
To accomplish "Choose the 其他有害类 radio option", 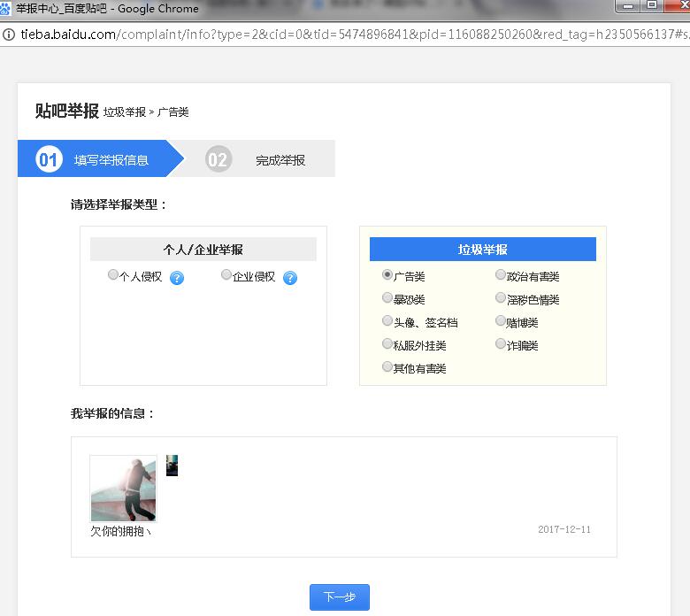I will (387, 366).
